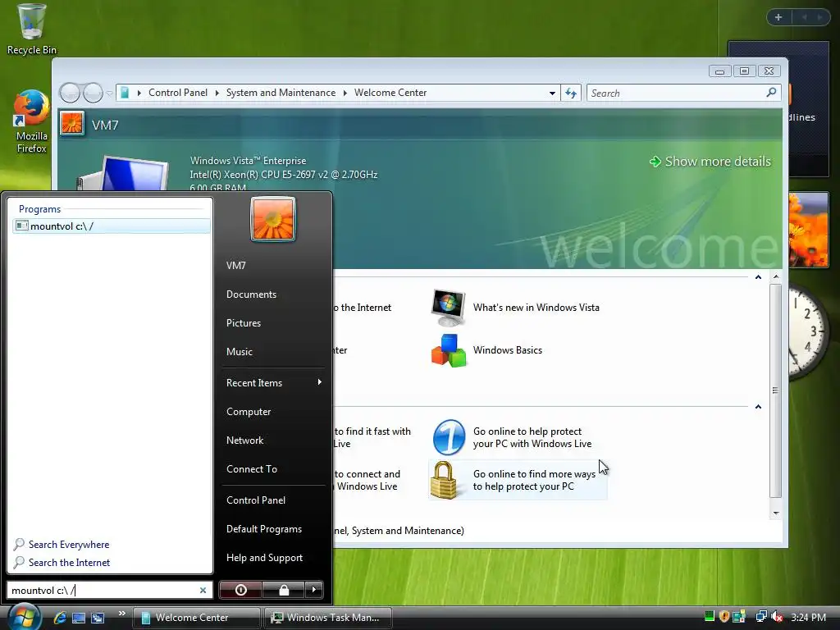Open Pictures from Start menu
The width and height of the screenshot is (840, 630).
(244, 323)
